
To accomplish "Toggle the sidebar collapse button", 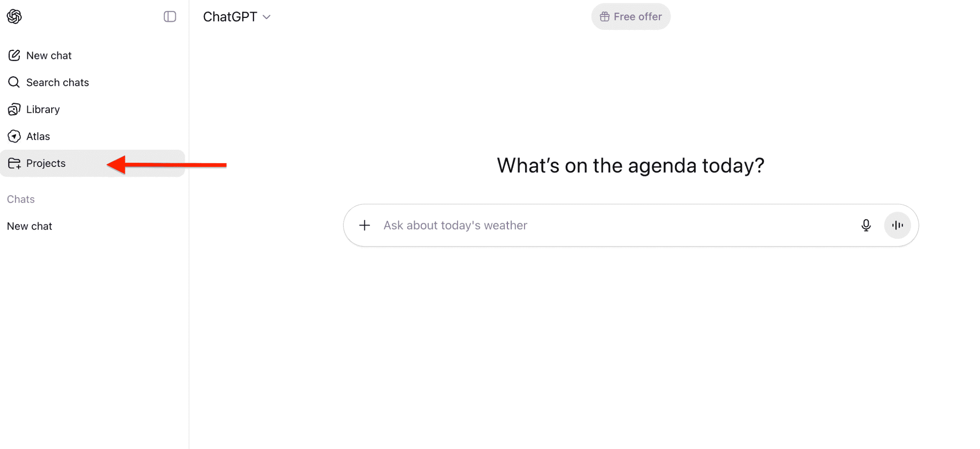I will tap(170, 16).
